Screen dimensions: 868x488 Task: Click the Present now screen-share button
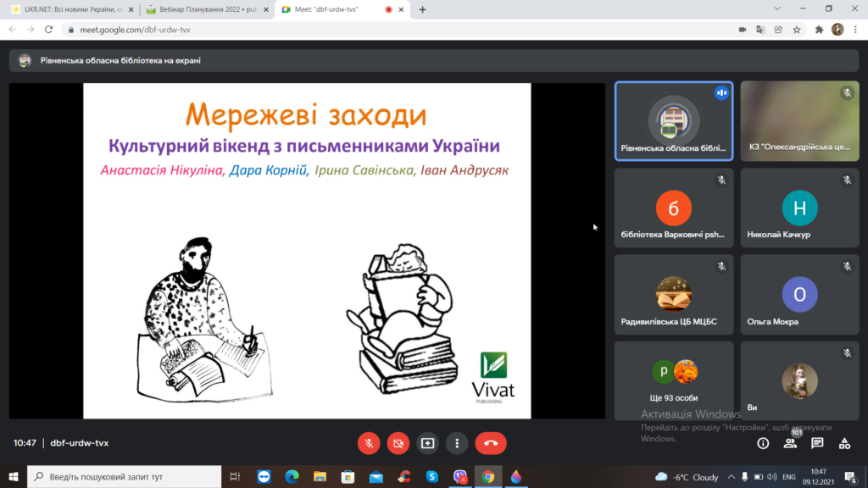pos(428,442)
